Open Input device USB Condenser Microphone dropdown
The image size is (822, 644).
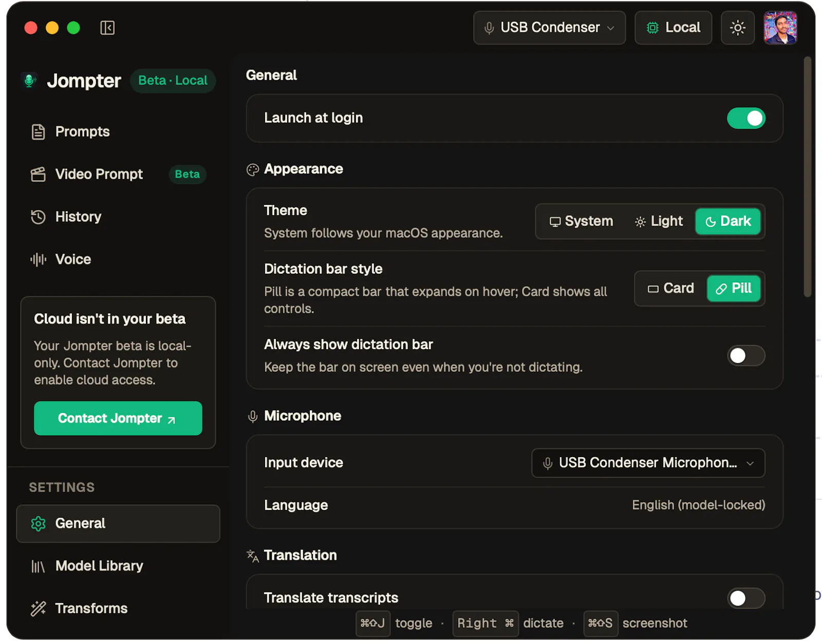point(648,463)
